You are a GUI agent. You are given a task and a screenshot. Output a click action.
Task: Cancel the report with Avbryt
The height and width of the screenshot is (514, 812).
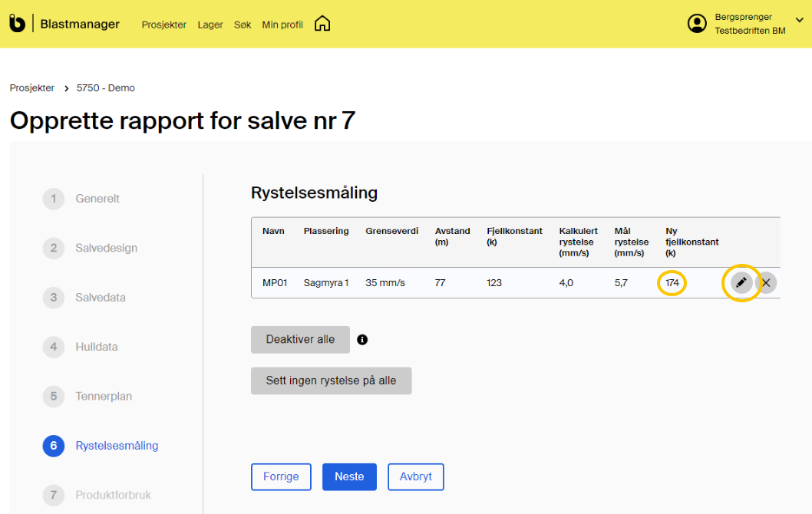click(415, 476)
